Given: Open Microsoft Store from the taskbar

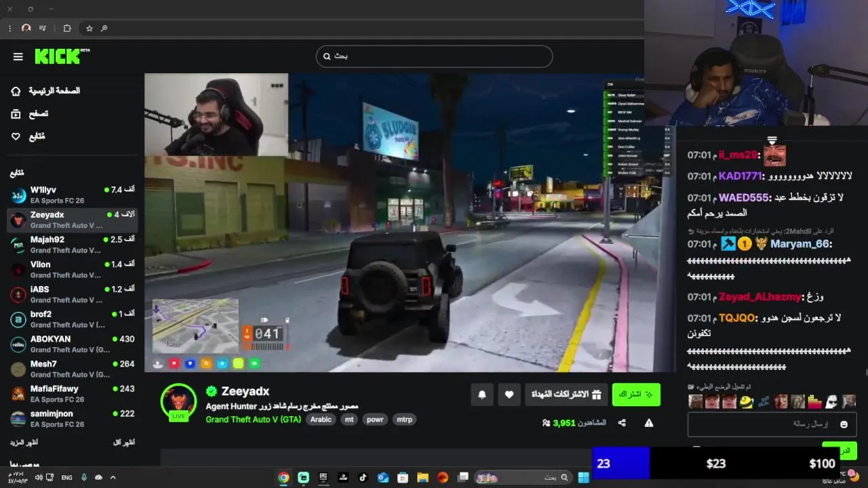Looking at the screenshot, I should click(403, 477).
